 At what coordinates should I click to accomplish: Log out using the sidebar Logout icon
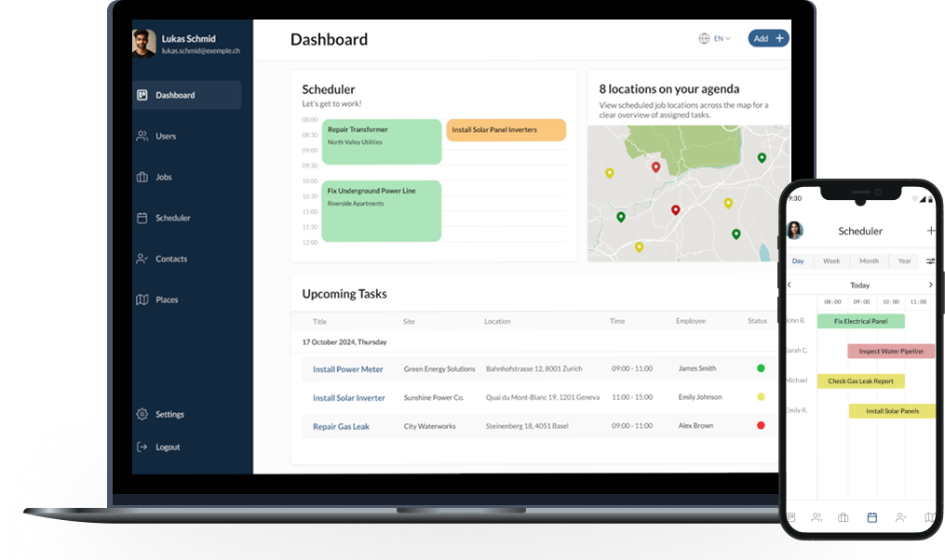click(x=142, y=447)
